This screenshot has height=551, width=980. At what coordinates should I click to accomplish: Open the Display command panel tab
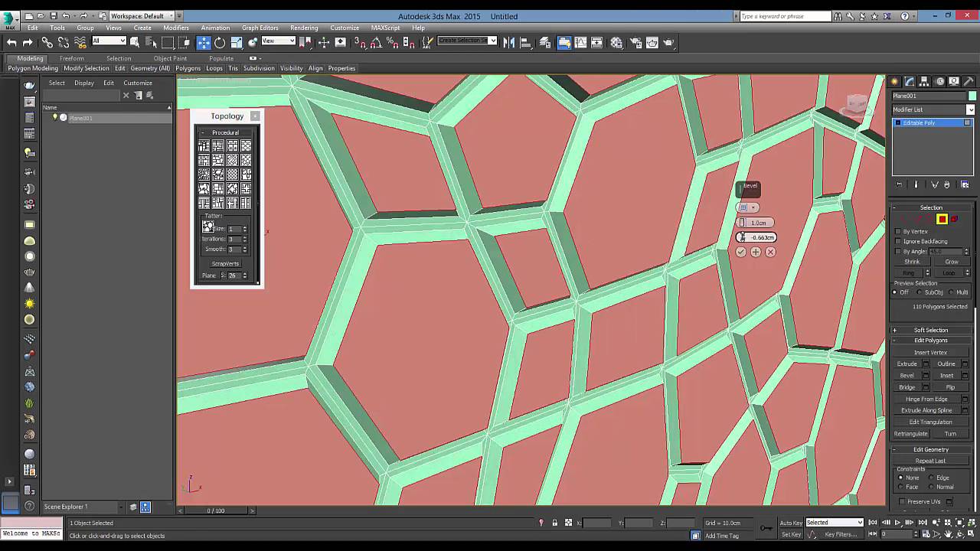point(954,81)
